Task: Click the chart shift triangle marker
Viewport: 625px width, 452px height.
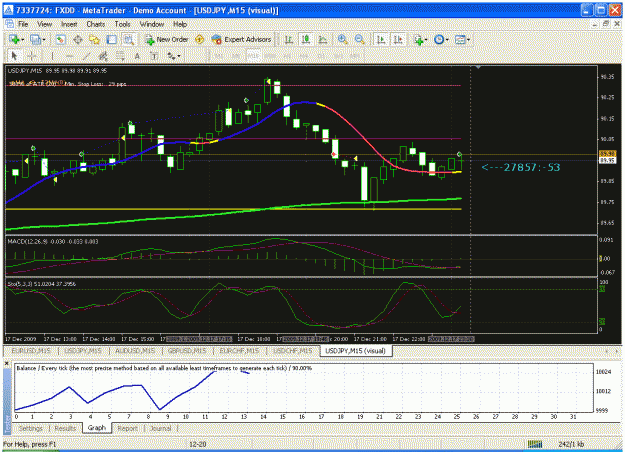Action: [478, 68]
